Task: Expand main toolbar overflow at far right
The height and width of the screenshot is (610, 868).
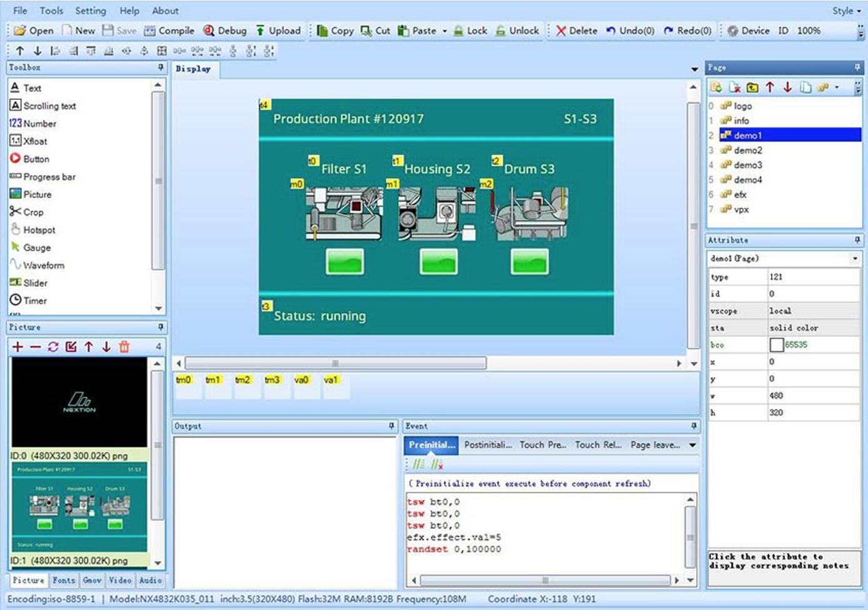Action: tap(861, 31)
